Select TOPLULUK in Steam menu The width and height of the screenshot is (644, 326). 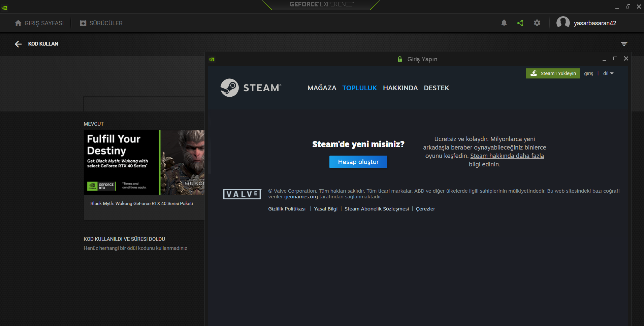[359, 88]
